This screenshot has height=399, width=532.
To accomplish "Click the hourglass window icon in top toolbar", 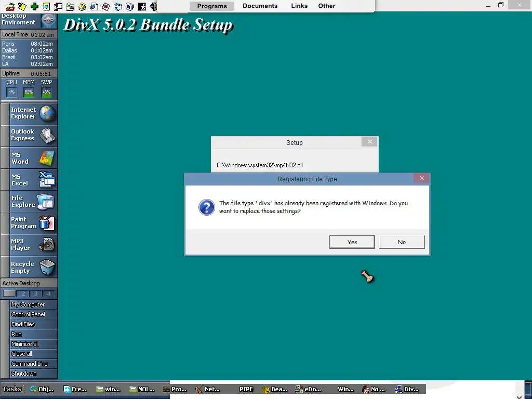I will (58, 6).
